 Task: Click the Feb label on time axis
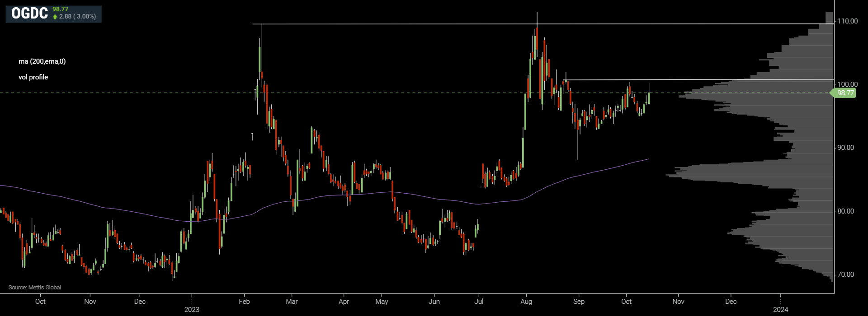(244, 302)
